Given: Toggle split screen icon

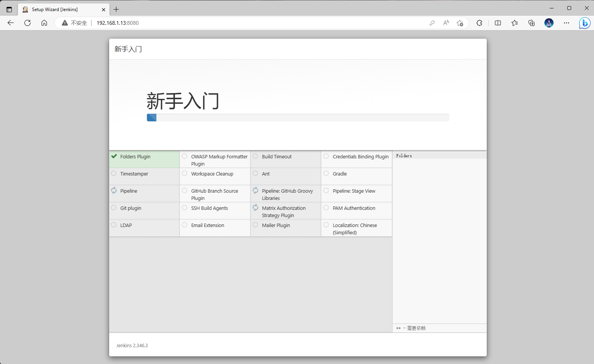Looking at the screenshot, I should (498, 23).
